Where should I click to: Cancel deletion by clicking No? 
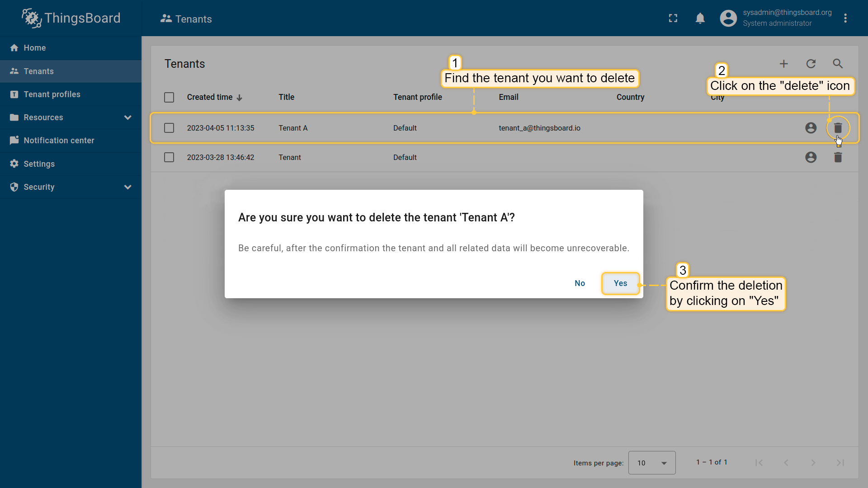[580, 283]
